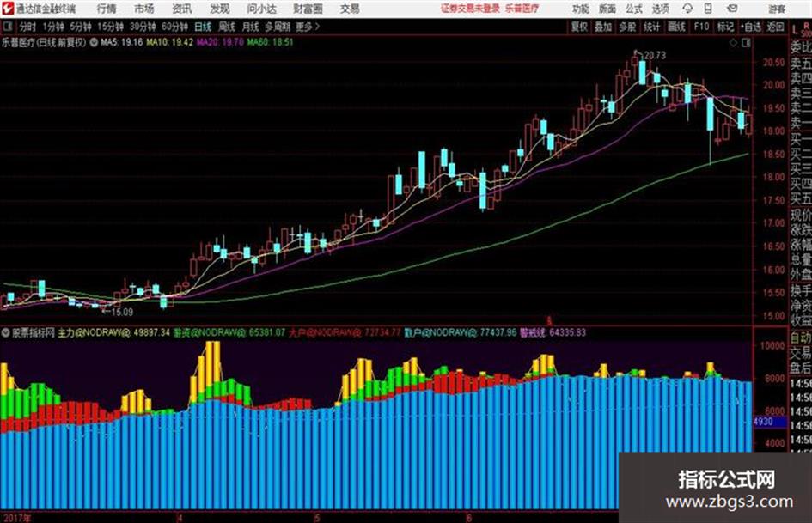Viewport: 812px width, 523px height.
Task: Click the 散户@NODRAW 77437.96 label
Action: (x=461, y=332)
